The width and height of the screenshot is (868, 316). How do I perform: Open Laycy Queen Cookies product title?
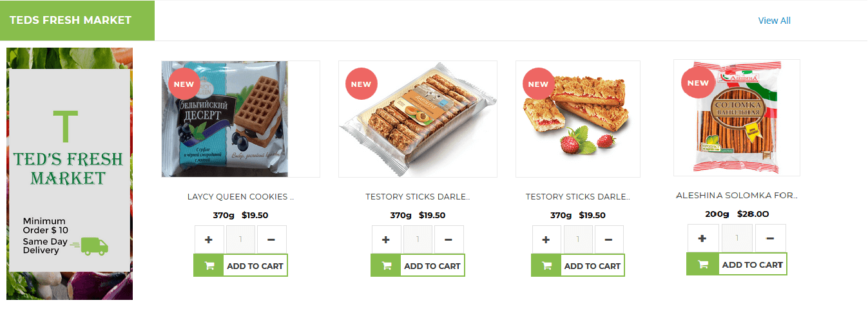tap(240, 197)
